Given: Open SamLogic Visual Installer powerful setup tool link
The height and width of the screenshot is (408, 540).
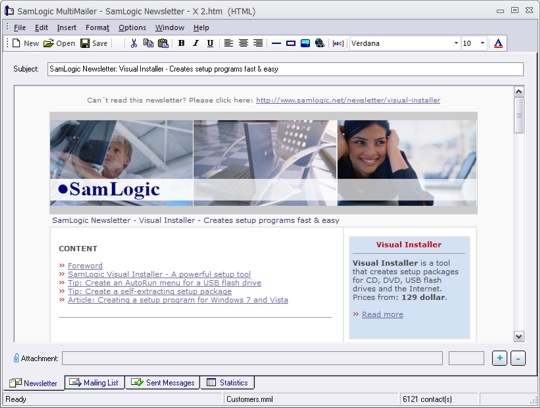Looking at the screenshot, I should (159, 274).
